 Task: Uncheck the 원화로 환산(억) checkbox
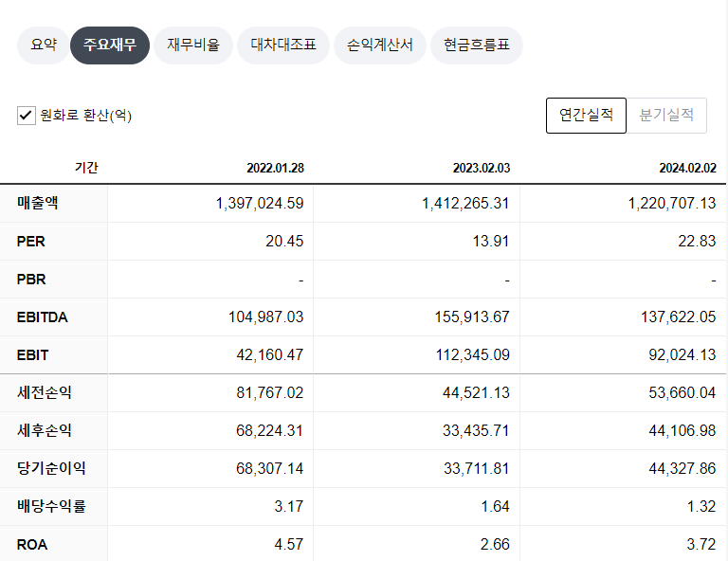[x=26, y=115]
